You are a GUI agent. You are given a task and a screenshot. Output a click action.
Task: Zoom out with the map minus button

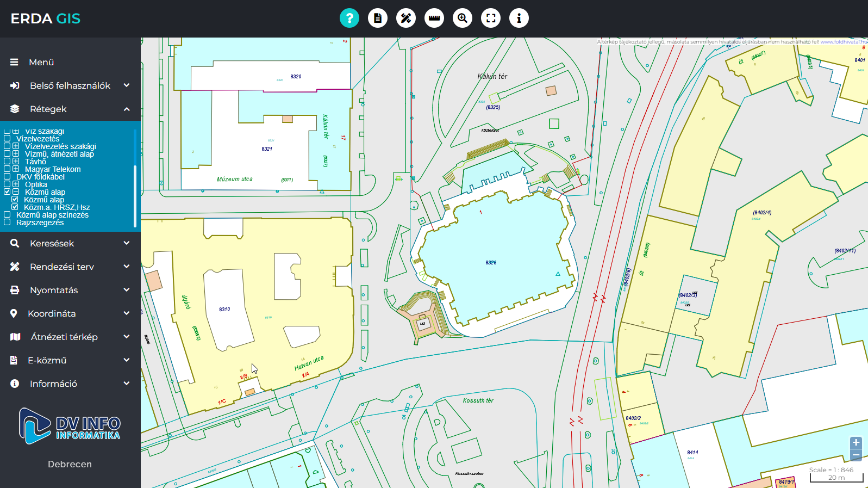tap(856, 455)
